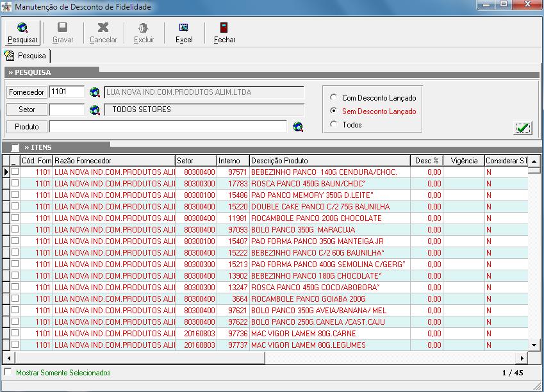Confirm search with the green checkmark button
This screenshot has height=392, width=544.
point(522,128)
